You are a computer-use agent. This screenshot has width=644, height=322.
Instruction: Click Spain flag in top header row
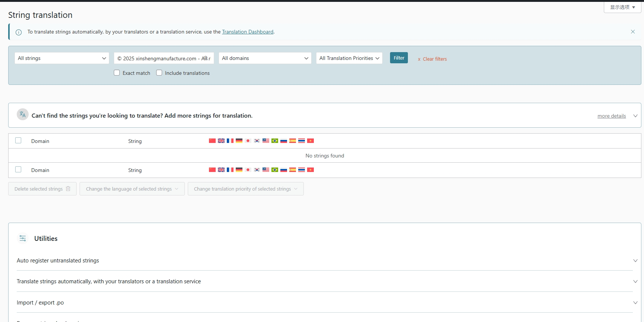tap(293, 141)
